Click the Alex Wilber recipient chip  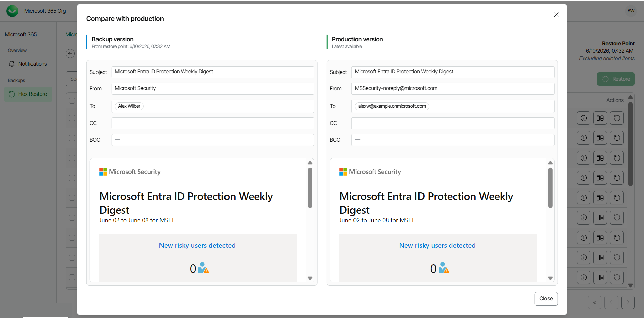point(129,106)
